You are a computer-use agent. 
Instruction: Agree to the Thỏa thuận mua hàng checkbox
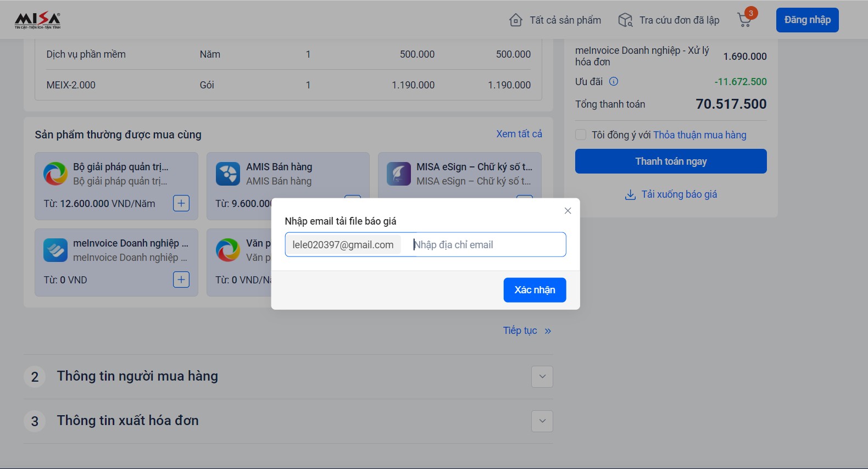pos(581,135)
